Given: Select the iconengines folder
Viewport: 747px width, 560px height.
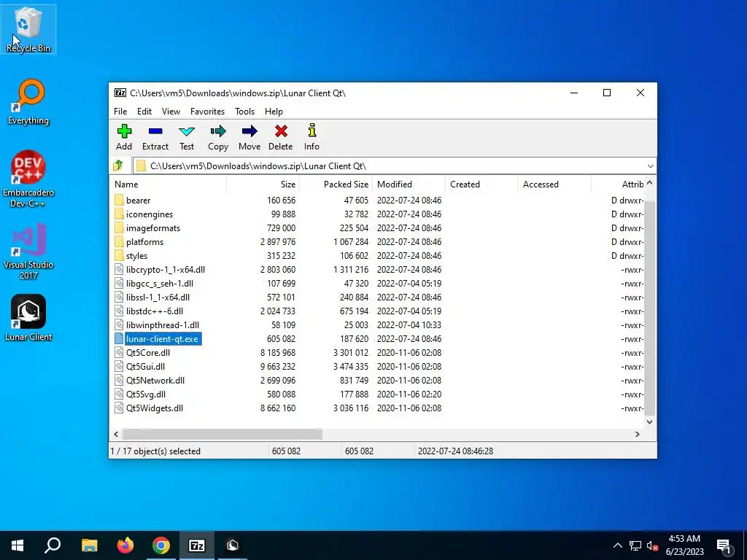Looking at the screenshot, I should point(149,214).
